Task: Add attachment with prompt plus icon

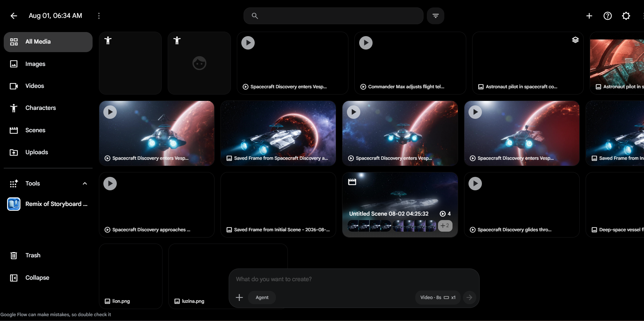Action: pos(239,298)
